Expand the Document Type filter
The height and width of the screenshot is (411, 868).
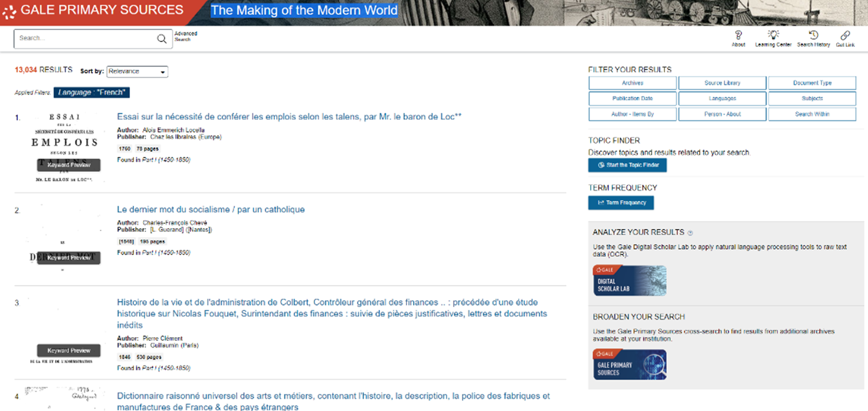pyautogui.click(x=812, y=83)
